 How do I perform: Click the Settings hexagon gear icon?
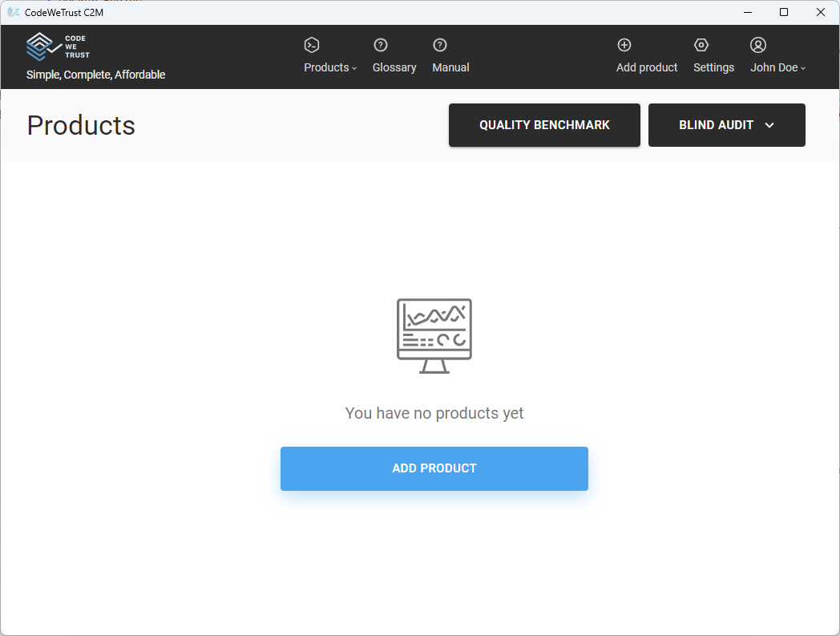coord(701,45)
